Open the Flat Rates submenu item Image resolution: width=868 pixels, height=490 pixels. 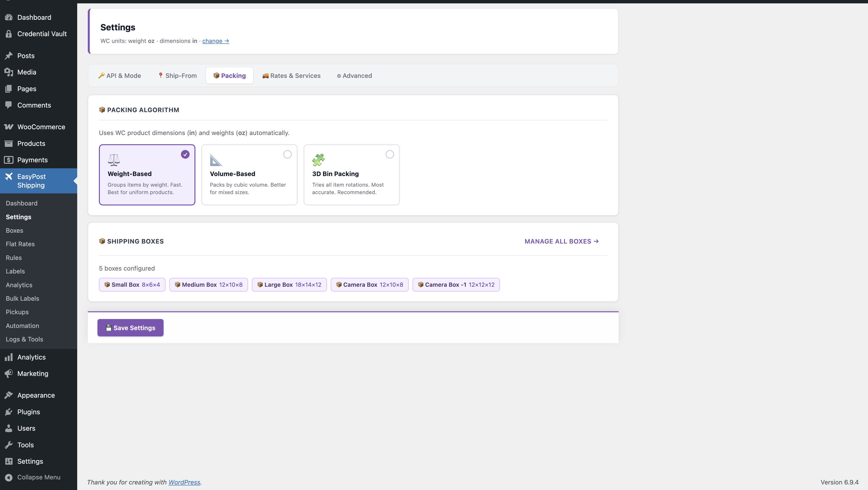20,244
